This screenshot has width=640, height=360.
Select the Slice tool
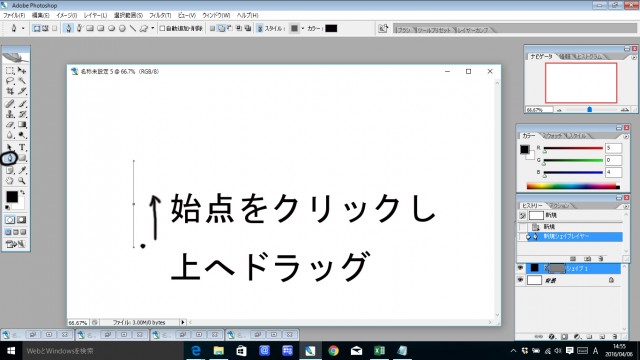22,91
